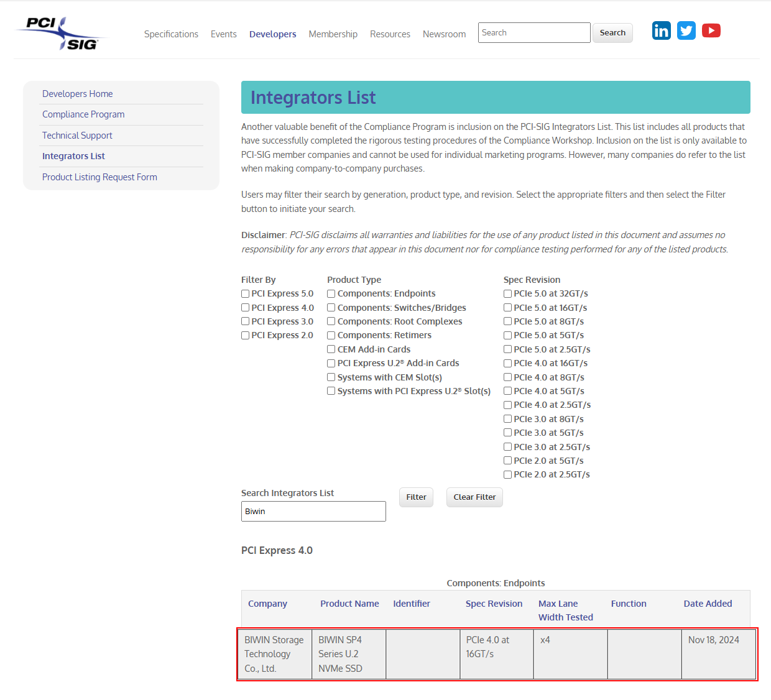Open the YouTube social icon
The height and width of the screenshot is (700, 771).
711,30
